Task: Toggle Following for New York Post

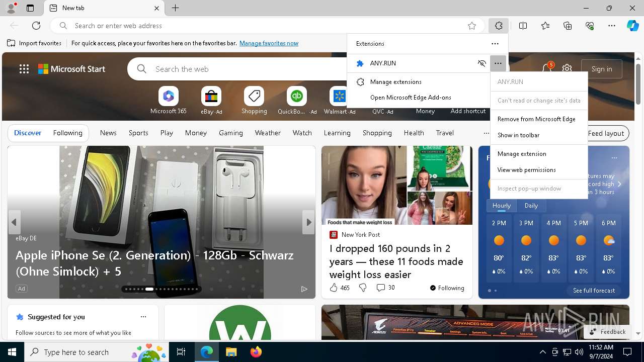Action: tap(447, 288)
